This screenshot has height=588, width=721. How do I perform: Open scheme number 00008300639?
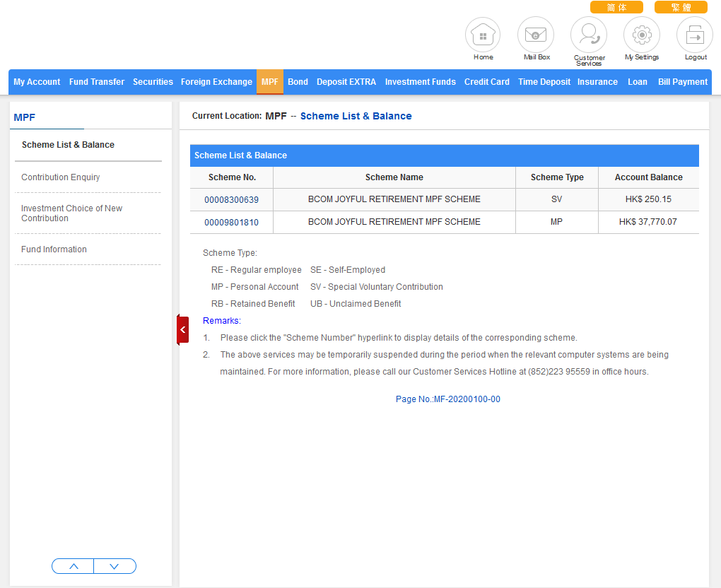pos(231,200)
